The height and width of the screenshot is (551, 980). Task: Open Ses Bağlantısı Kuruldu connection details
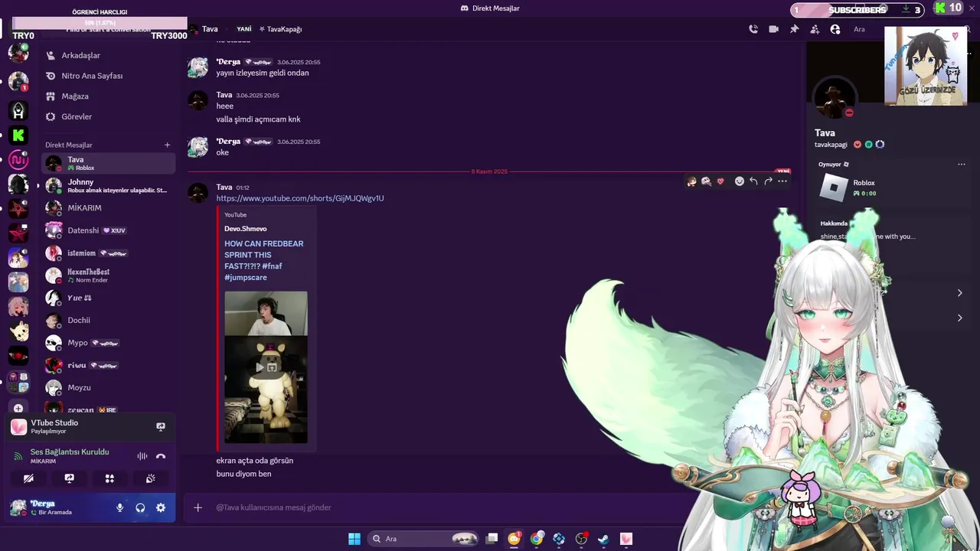tap(70, 452)
